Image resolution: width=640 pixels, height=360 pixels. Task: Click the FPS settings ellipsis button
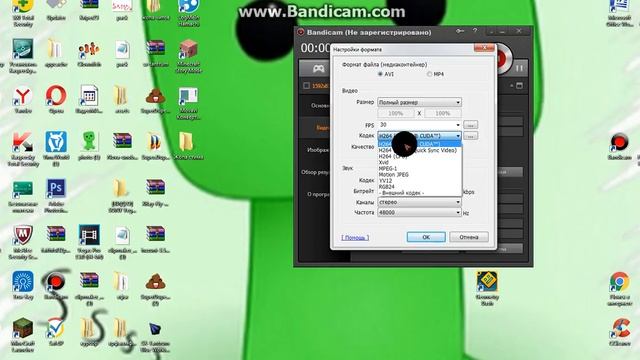coord(471,125)
